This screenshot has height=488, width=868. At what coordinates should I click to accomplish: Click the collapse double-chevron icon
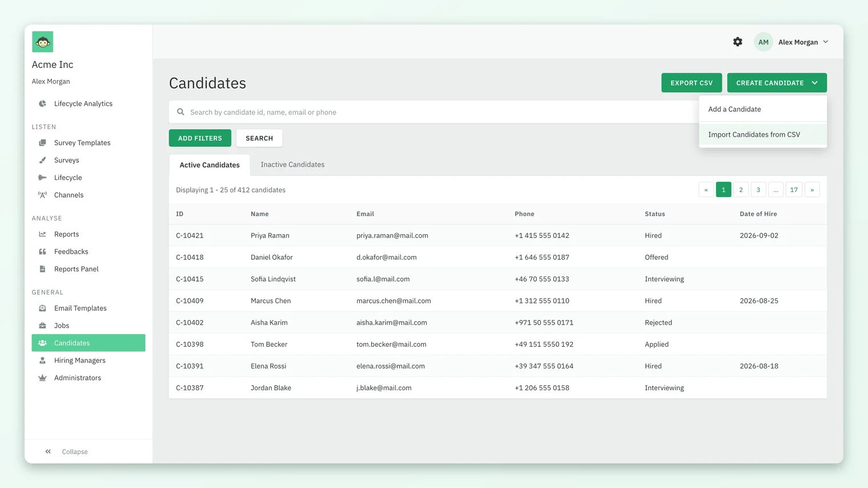click(x=48, y=451)
